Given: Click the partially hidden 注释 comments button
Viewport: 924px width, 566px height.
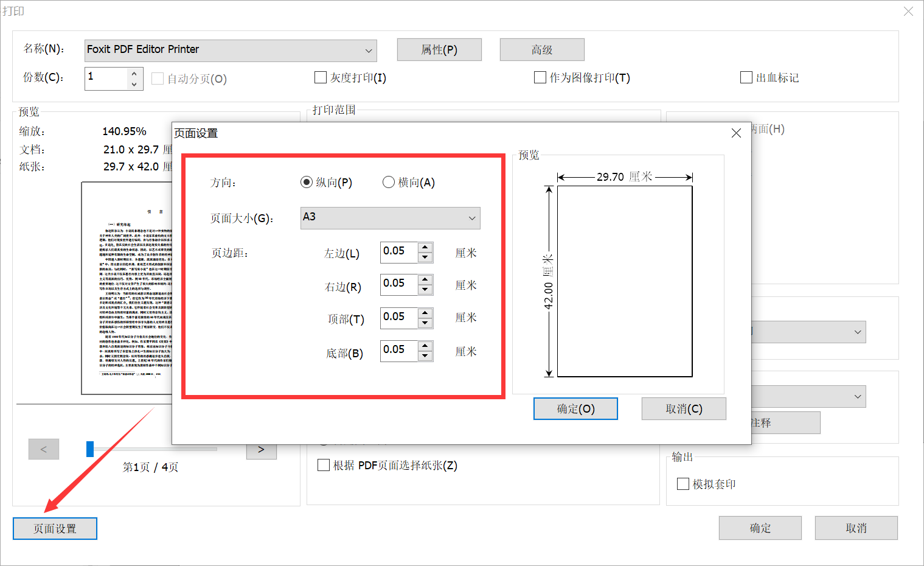Looking at the screenshot, I should 786,423.
